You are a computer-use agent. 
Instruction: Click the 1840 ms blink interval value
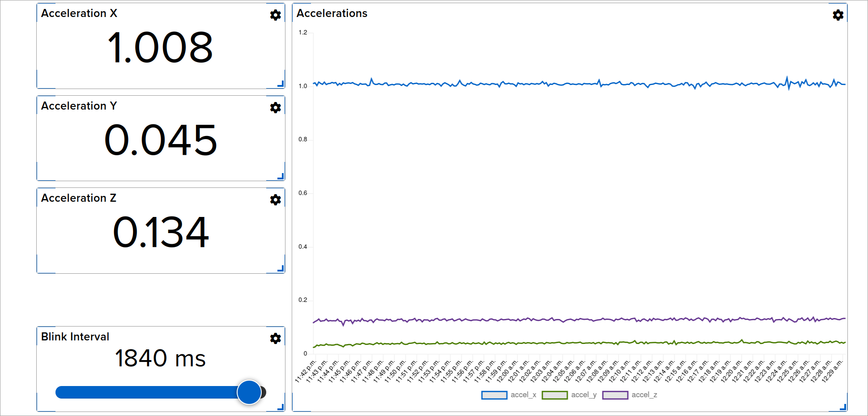(160, 358)
